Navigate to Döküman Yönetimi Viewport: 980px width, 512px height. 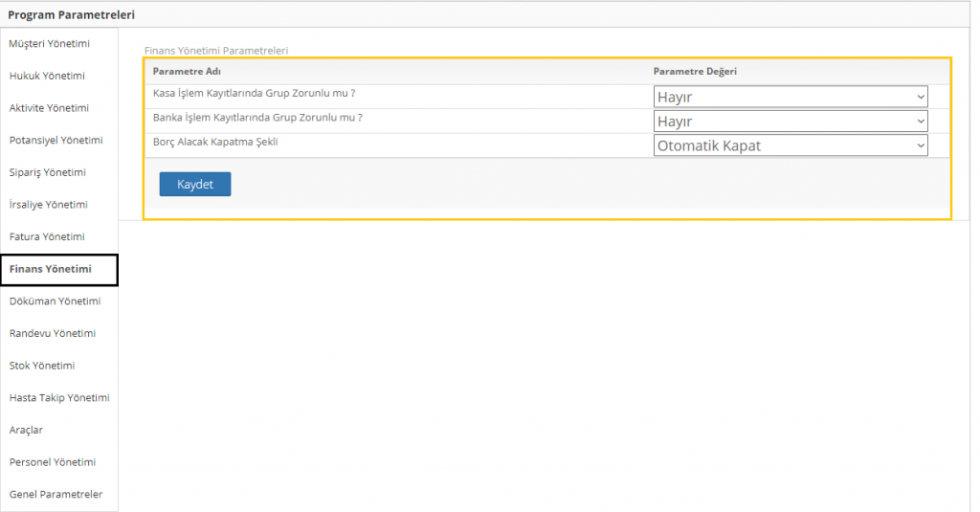pos(55,301)
